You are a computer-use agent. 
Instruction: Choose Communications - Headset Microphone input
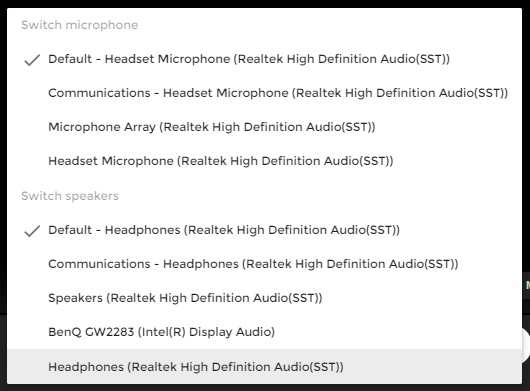[x=264, y=93]
